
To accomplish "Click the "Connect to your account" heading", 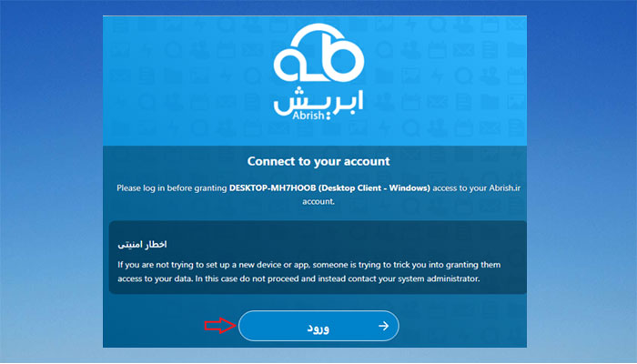I will [318, 161].
